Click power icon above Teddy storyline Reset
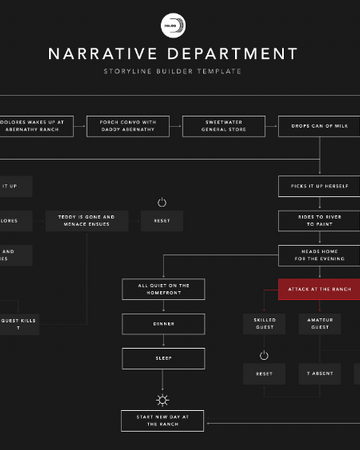 coord(162,202)
